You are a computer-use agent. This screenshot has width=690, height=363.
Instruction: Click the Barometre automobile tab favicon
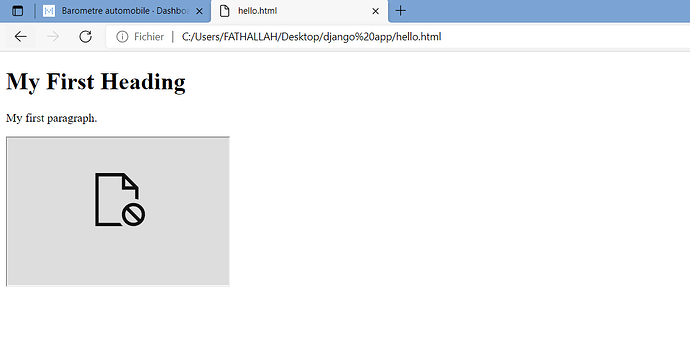[x=49, y=11]
